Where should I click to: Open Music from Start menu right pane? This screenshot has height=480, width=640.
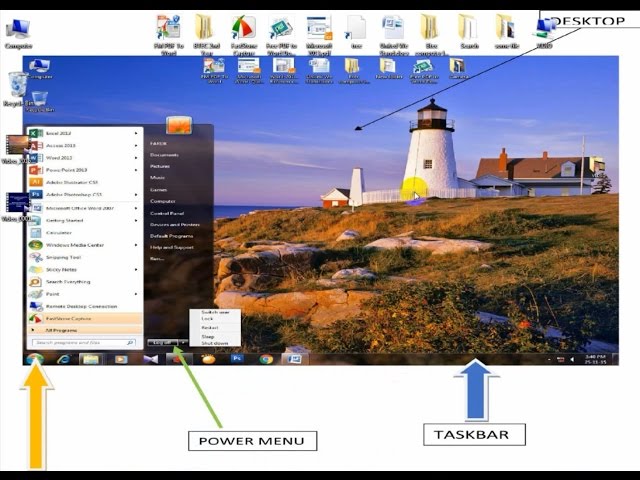tap(158, 178)
